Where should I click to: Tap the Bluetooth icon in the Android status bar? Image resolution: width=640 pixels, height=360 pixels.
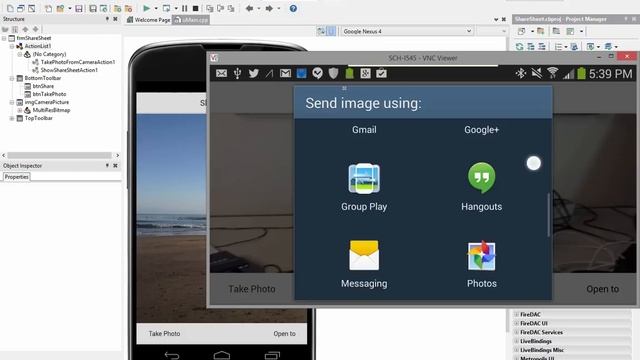pyautogui.click(x=520, y=73)
